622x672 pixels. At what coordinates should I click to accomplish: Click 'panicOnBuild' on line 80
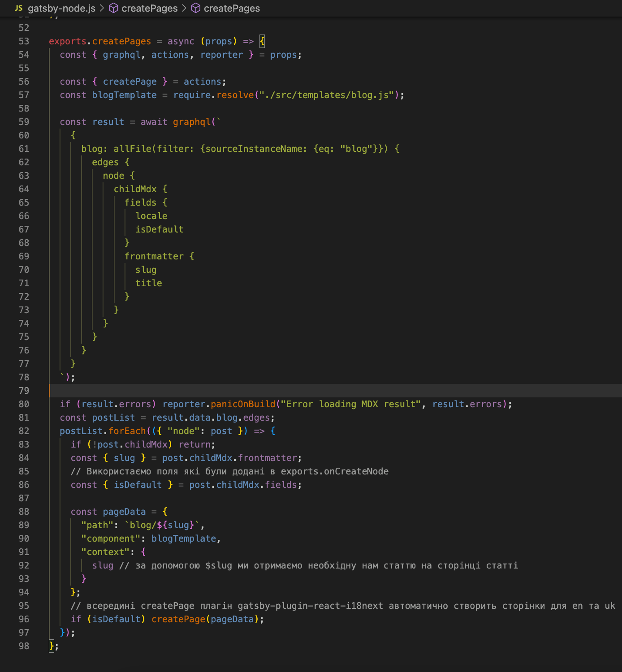(x=243, y=404)
